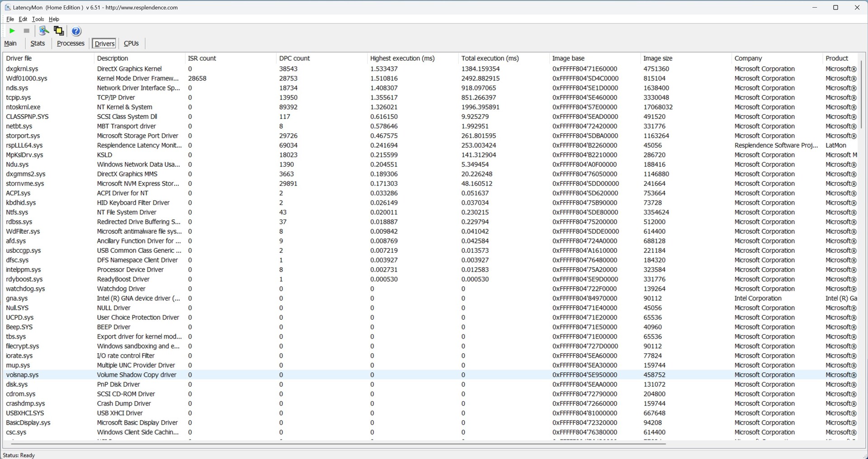Select the usbccgp.sys row

(431, 251)
